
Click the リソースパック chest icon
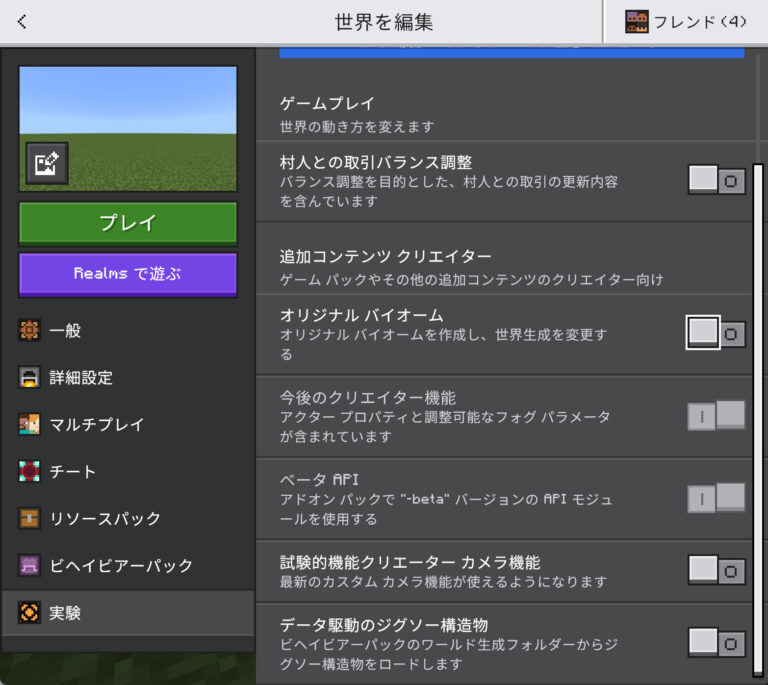pyautogui.click(x=30, y=519)
